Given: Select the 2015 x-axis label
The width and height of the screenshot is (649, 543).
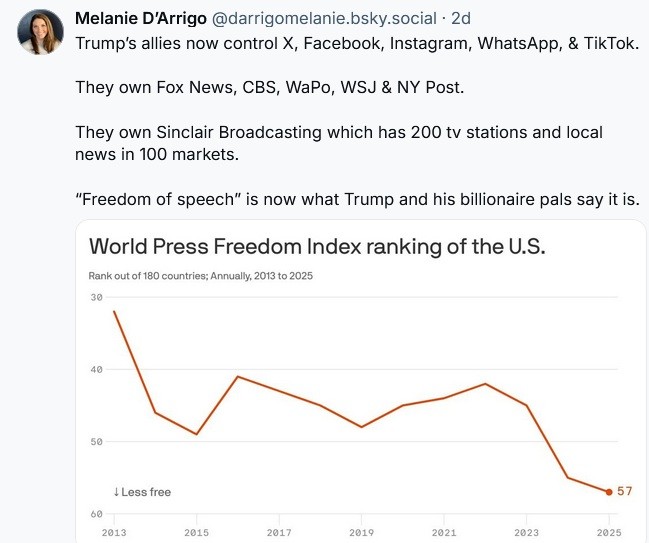Looking at the screenshot, I should click(196, 533).
